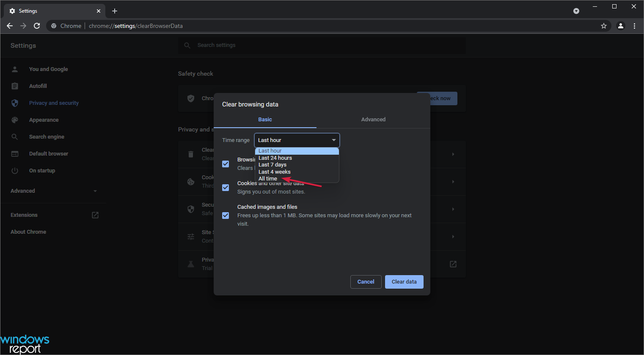
Task: Open the Extensions link
Action: pyautogui.click(x=24, y=215)
